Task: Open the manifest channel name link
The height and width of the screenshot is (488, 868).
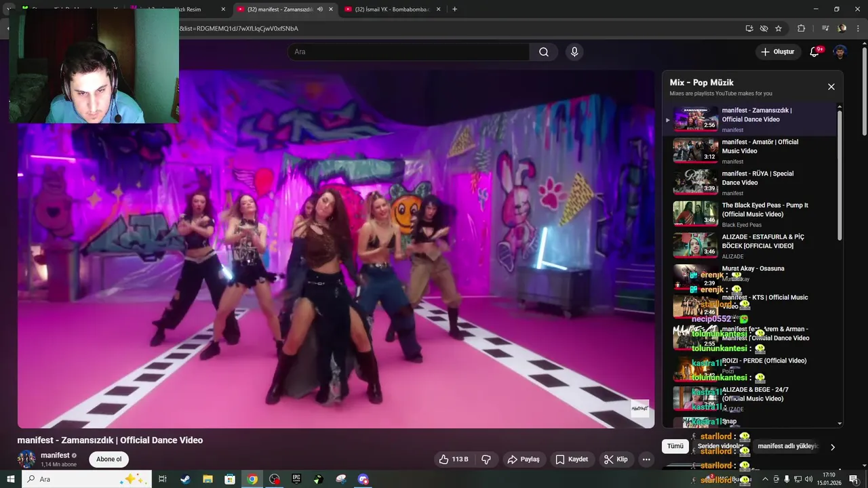Action: coord(55,455)
